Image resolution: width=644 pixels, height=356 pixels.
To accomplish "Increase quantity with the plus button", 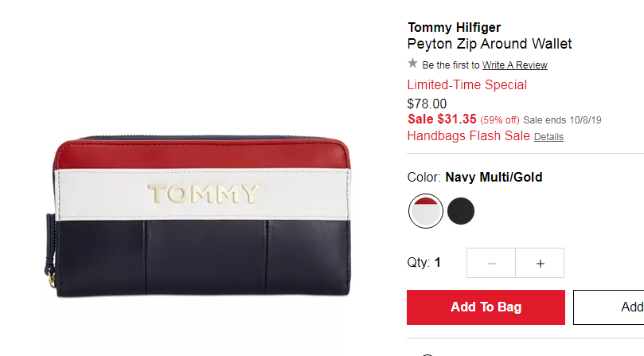I will click(540, 263).
